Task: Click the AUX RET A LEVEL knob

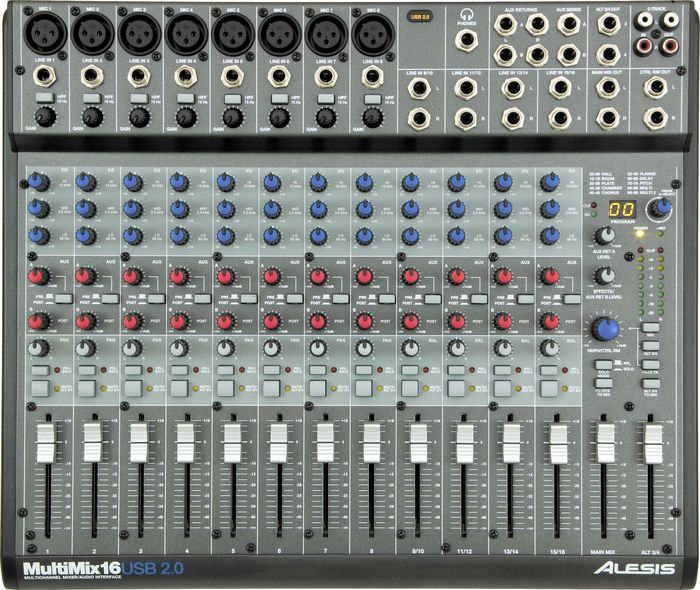Action: [x=604, y=235]
